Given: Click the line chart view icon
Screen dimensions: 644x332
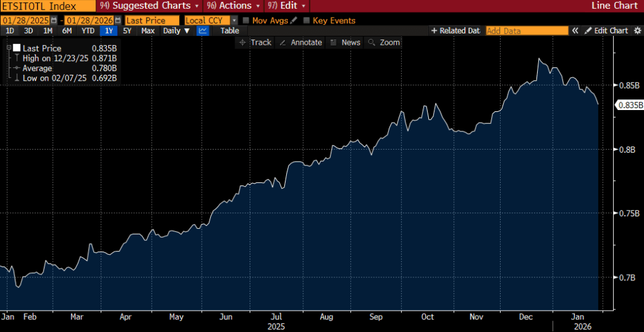Looking at the screenshot, I should coord(203,31).
